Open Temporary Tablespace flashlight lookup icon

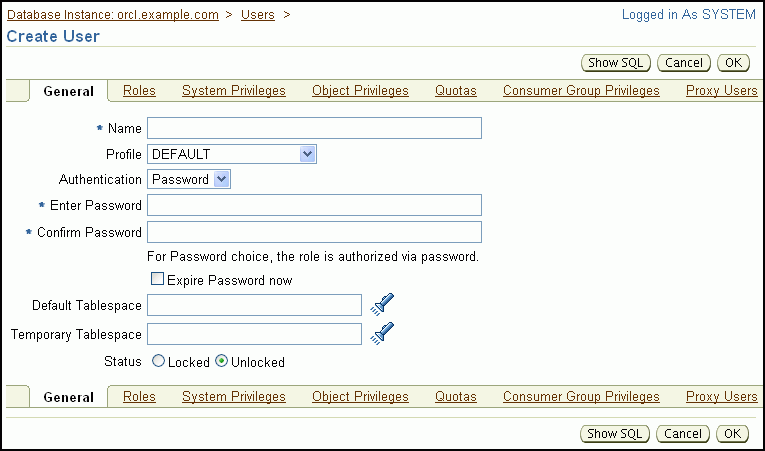[x=381, y=333]
